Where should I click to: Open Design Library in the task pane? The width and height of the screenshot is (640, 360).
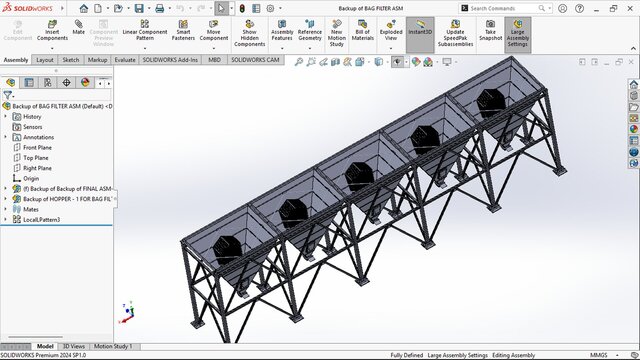pos(633,96)
